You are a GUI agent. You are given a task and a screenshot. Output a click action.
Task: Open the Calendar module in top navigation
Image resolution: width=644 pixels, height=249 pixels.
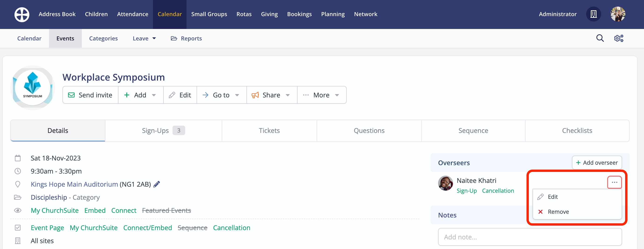[170, 14]
